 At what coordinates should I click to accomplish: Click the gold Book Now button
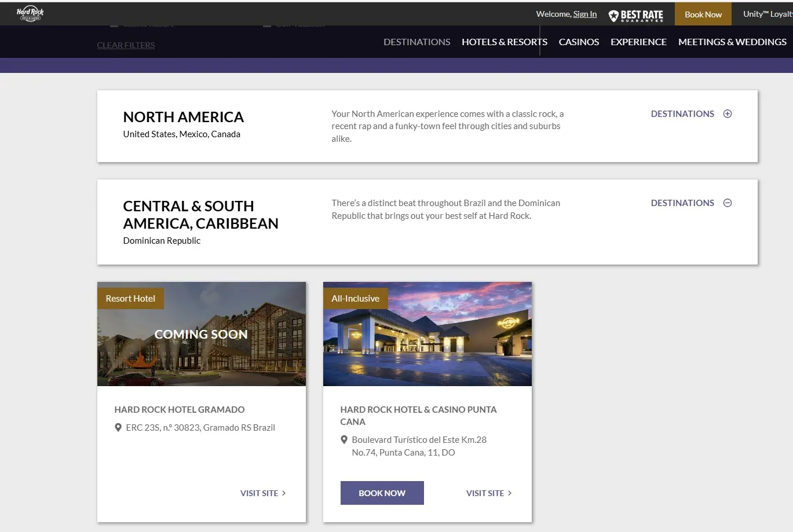tap(703, 14)
